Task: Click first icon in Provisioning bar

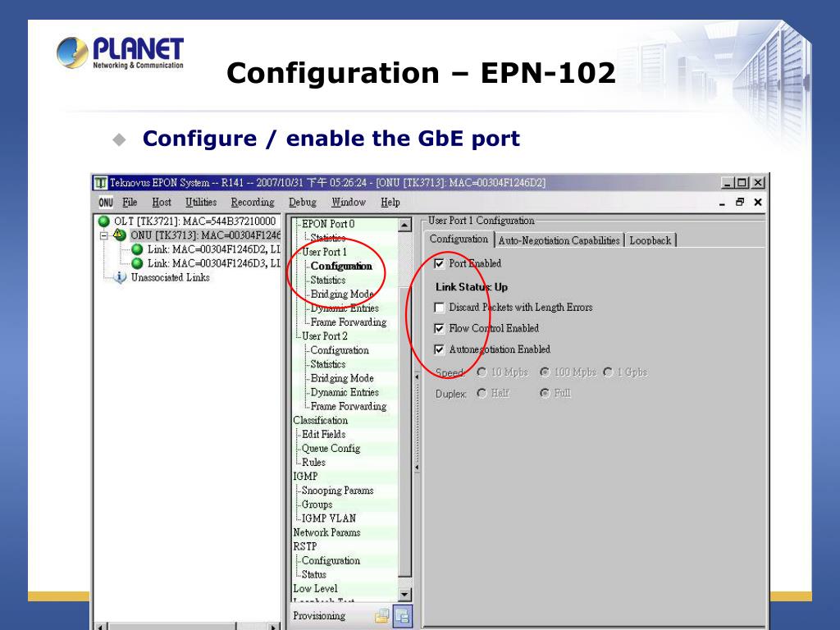Action: point(382,616)
